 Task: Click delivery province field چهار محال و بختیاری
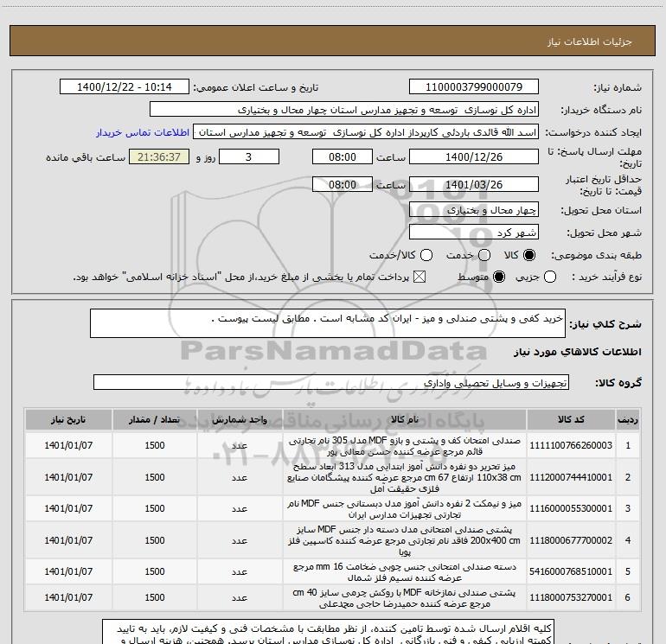pyautogui.click(x=474, y=210)
